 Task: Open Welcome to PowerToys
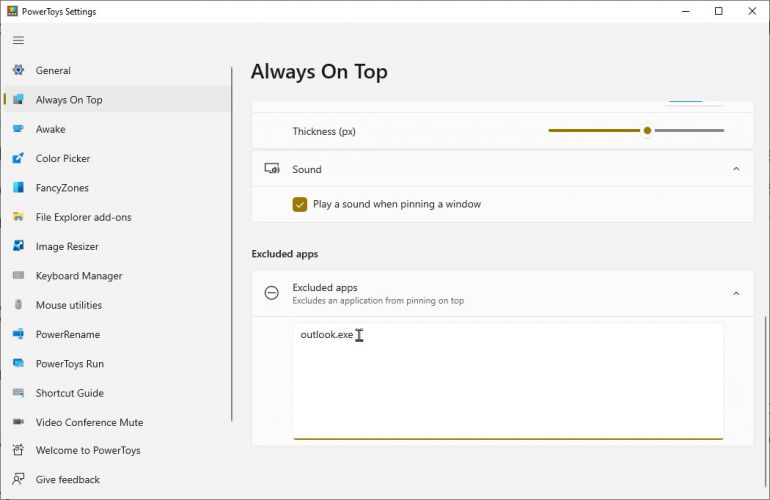point(88,450)
